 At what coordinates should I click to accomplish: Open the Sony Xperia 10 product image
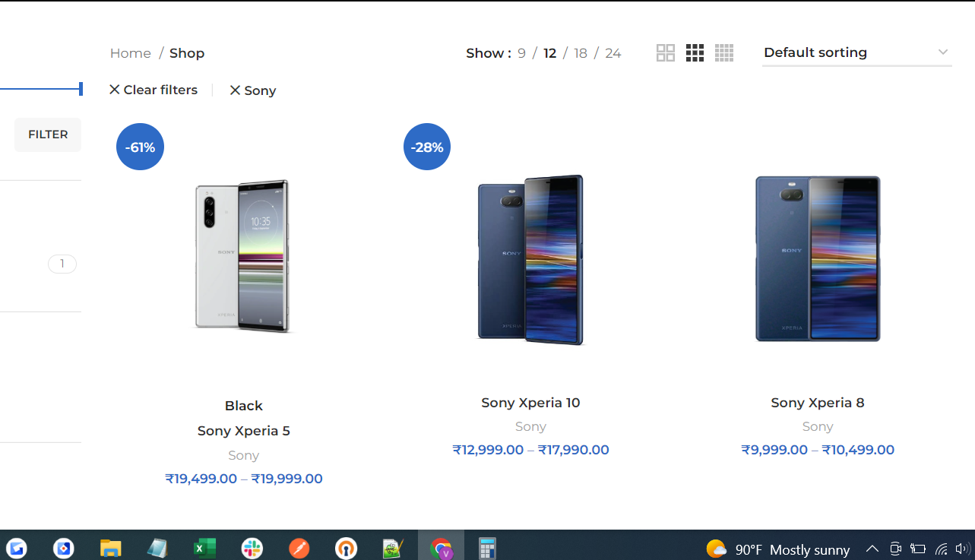click(x=530, y=260)
